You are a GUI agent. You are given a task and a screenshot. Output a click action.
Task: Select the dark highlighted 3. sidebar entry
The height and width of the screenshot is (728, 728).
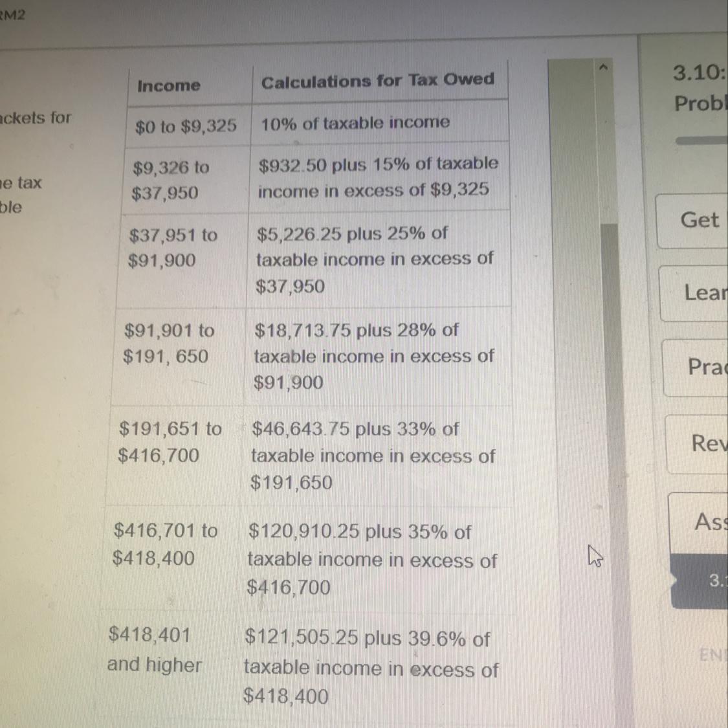701,581
